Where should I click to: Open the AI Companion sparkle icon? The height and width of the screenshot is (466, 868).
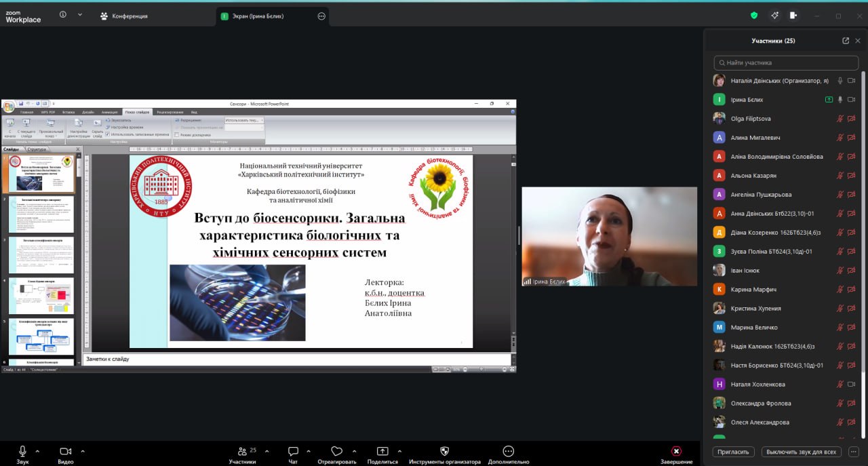pos(774,15)
